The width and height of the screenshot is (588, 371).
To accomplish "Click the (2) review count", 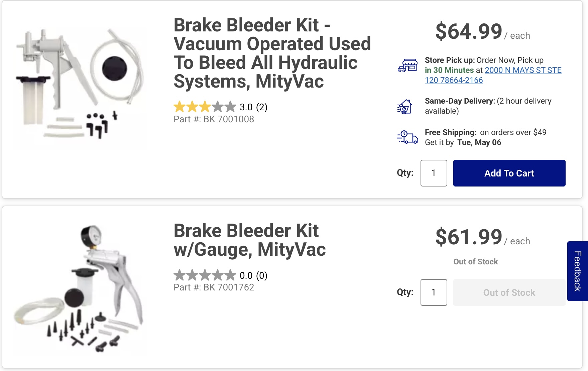I will click(x=262, y=107).
